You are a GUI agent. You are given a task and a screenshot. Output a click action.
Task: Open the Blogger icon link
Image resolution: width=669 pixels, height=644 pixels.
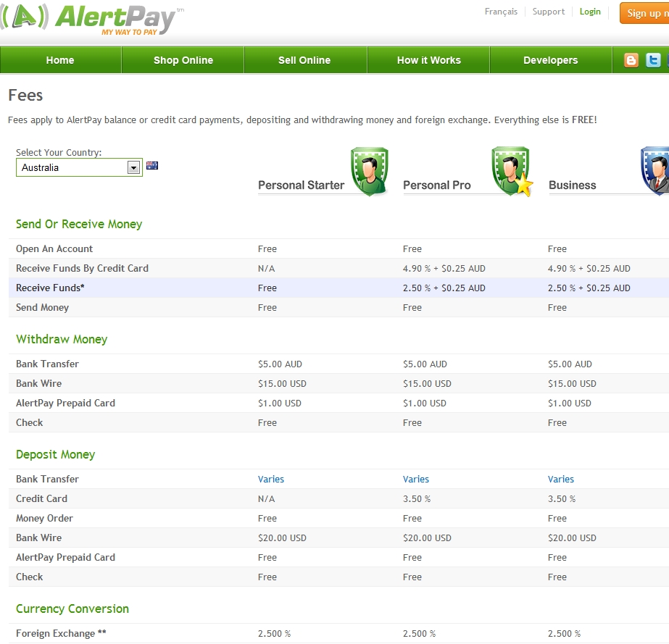(x=631, y=60)
